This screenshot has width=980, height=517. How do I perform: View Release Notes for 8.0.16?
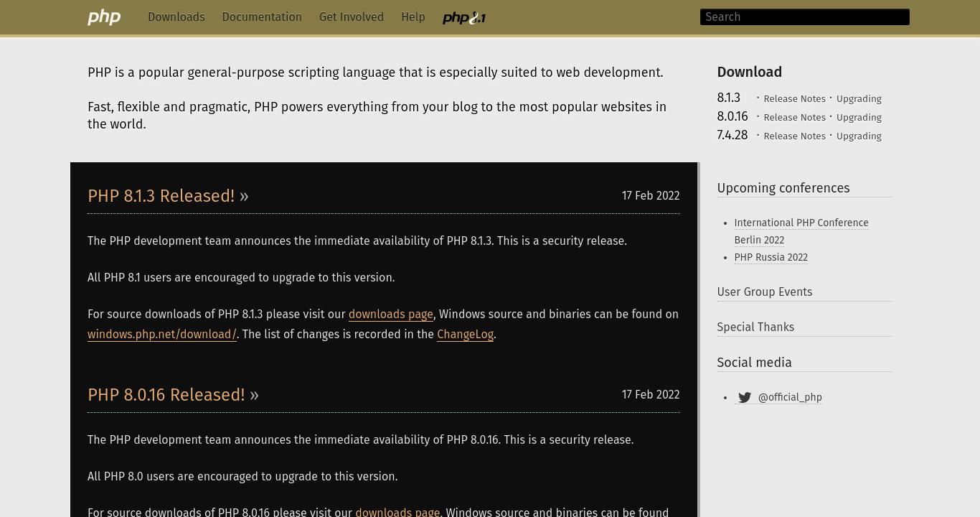click(x=795, y=117)
